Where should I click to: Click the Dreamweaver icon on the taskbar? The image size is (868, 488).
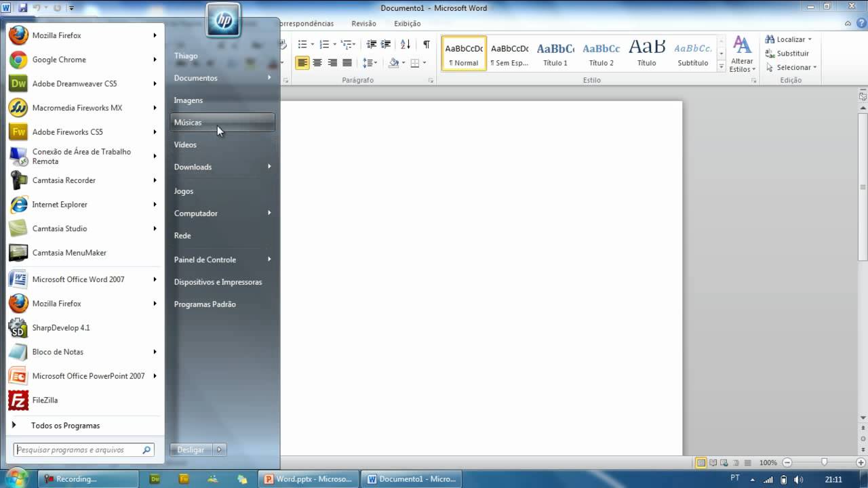[x=155, y=479]
